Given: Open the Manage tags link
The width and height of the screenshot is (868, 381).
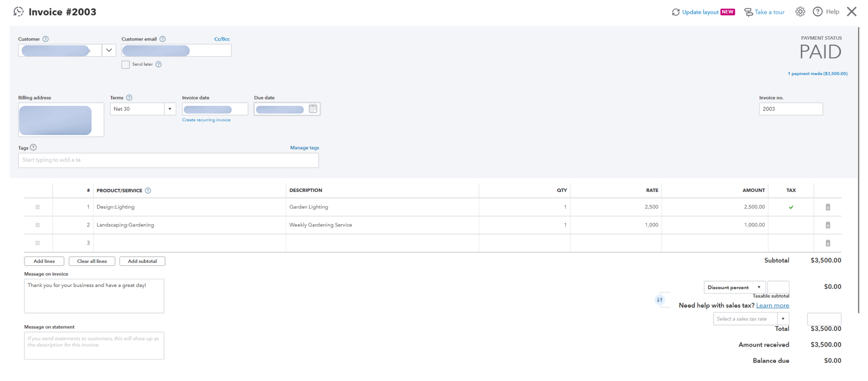Looking at the screenshot, I should (x=304, y=148).
